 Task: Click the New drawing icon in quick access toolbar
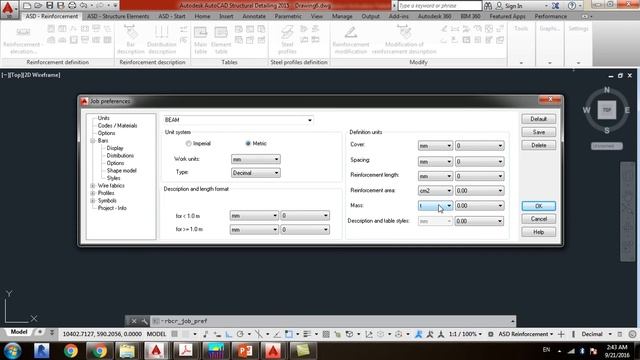click(x=27, y=5)
